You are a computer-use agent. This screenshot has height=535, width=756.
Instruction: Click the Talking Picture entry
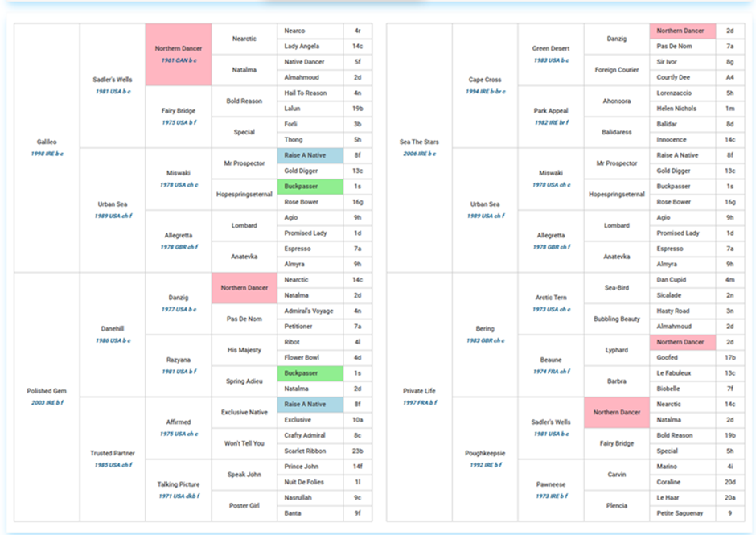(179, 484)
